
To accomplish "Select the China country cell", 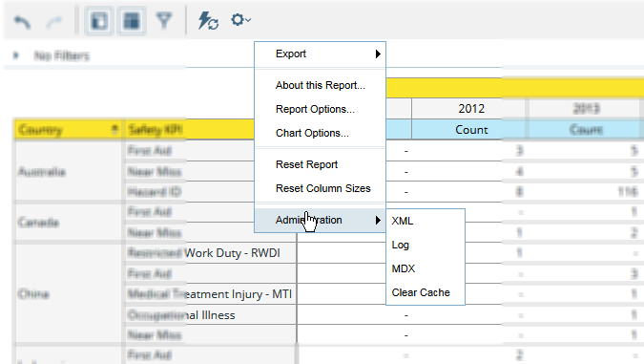I will click(68, 294).
